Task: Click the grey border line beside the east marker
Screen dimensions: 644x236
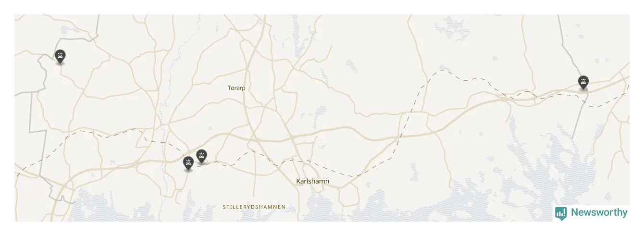Action: [578, 115]
